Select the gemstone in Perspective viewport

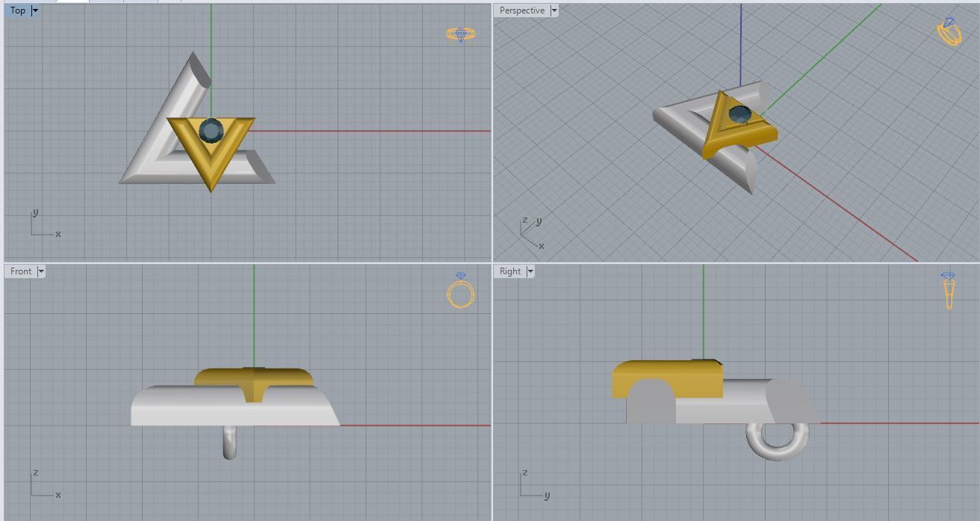[739, 115]
